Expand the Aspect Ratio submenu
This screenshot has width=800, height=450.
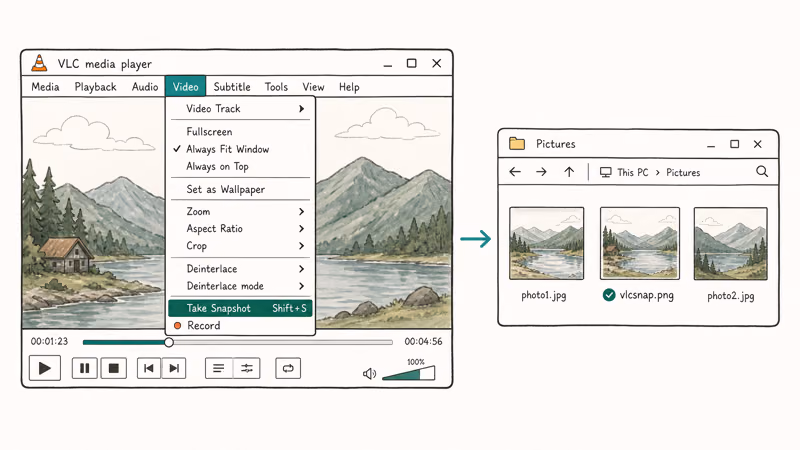pyautogui.click(x=240, y=229)
